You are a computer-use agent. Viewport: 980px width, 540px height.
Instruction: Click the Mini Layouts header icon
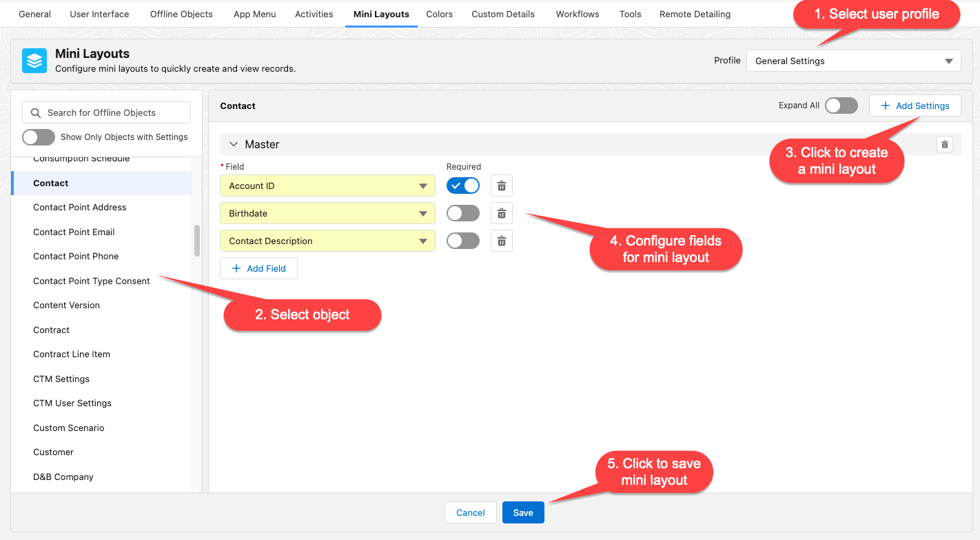[x=34, y=61]
